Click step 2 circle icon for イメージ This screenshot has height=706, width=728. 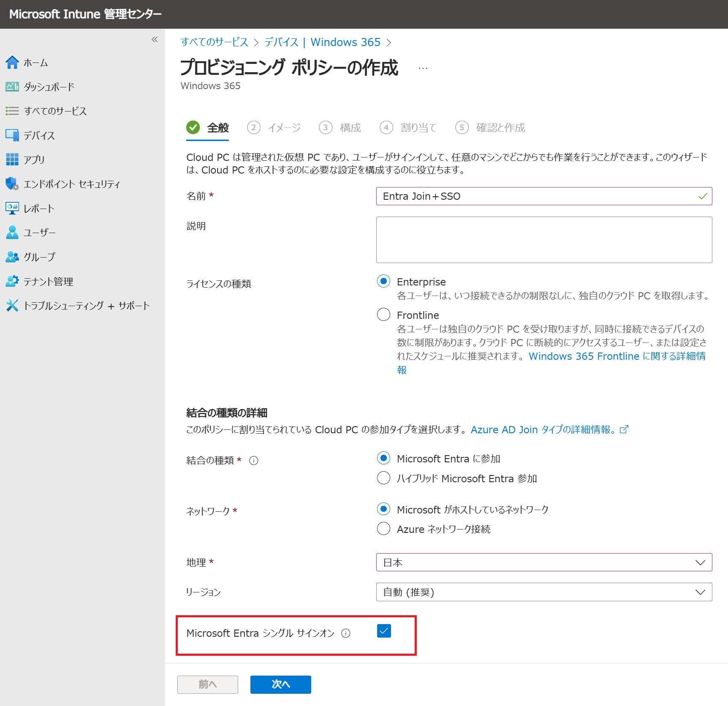tap(253, 128)
